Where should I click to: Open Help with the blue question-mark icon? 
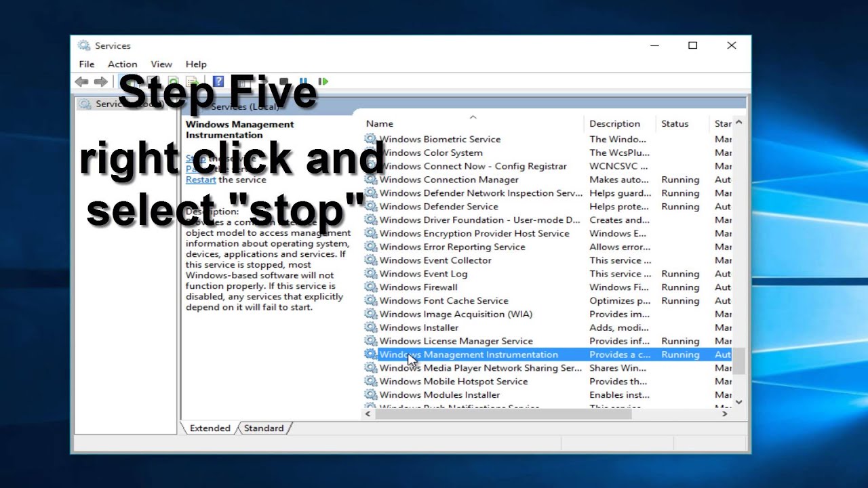(218, 81)
